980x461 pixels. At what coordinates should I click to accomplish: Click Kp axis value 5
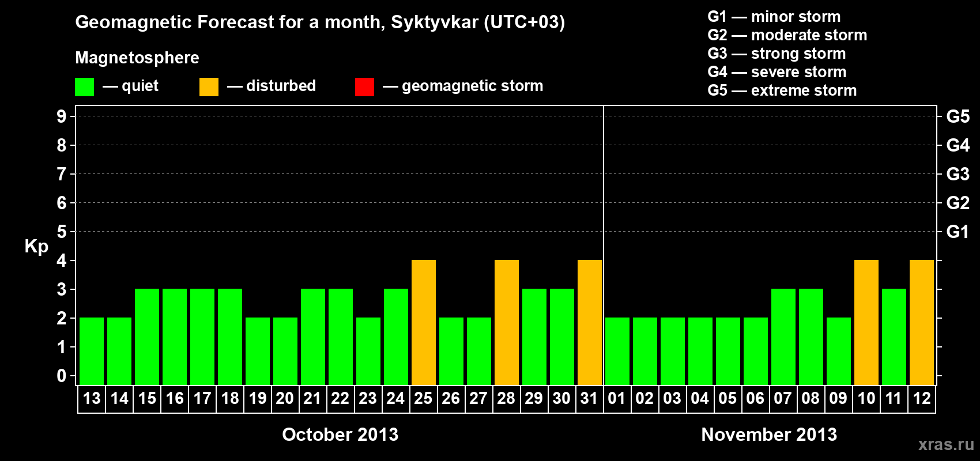(x=62, y=232)
